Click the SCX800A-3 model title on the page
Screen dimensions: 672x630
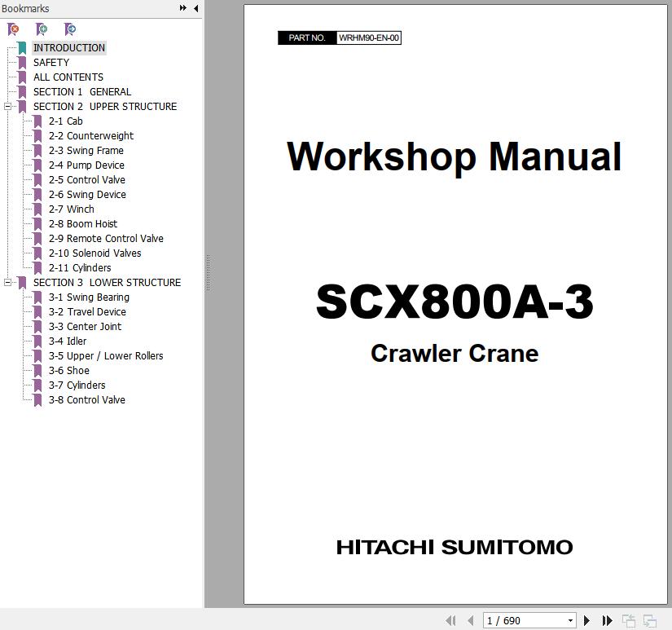pos(455,302)
